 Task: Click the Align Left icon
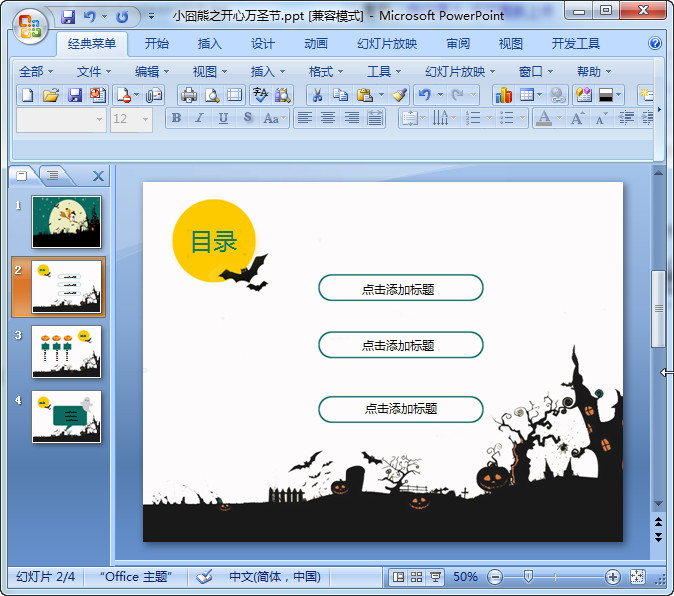click(305, 118)
